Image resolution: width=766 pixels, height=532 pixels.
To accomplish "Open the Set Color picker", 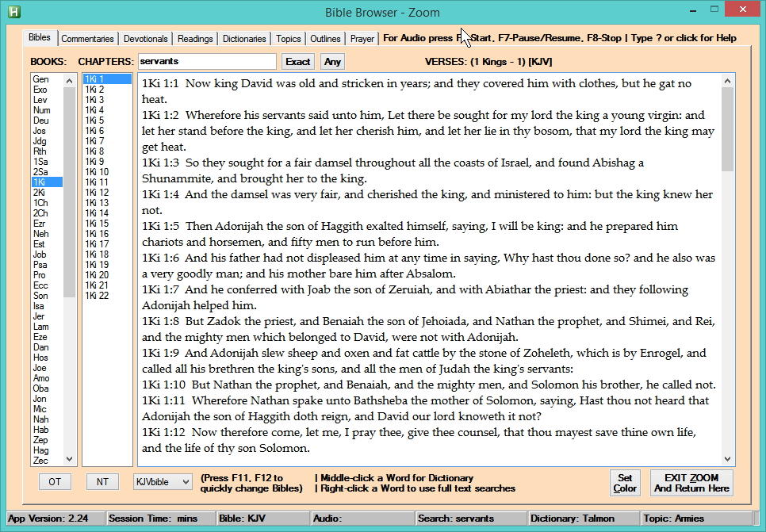I will 625,483.
